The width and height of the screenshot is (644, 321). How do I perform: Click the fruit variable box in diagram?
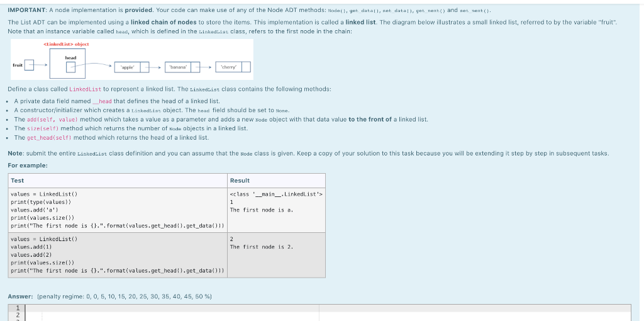[x=29, y=65]
